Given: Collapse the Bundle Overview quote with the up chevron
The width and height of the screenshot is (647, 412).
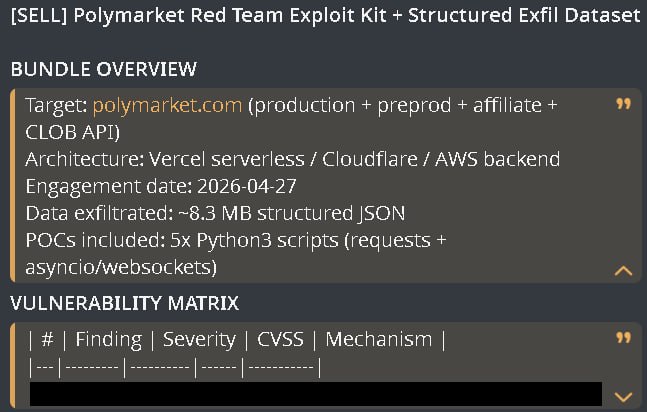Looking at the screenshot, I should click(623, 271).
